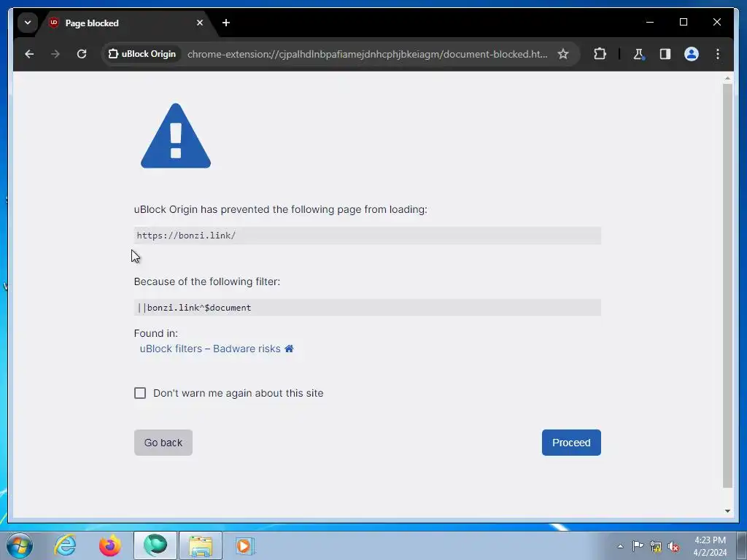The width and height of the screenshot is (747, 560).
Task: Maximize the browser window
Action: click(683, 22)
